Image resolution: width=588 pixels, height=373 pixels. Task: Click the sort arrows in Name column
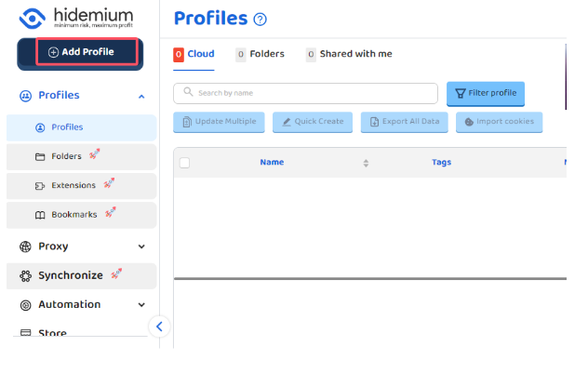pos(366,163)
